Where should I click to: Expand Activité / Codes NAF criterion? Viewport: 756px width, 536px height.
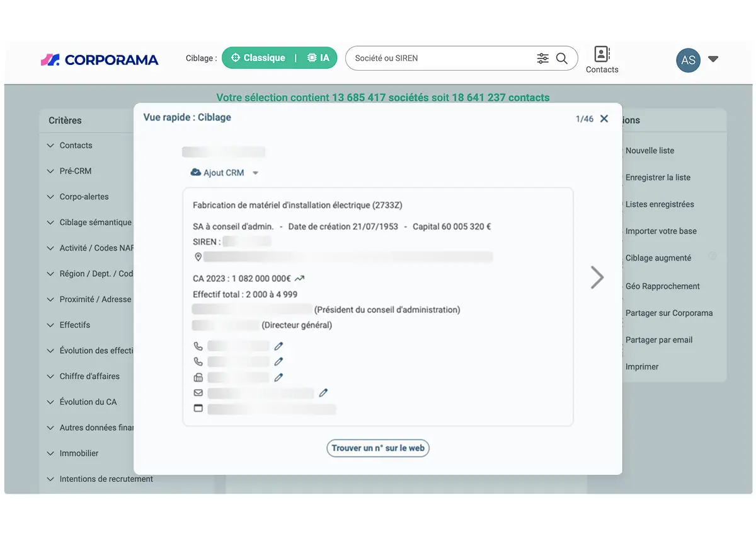(90, 248)
